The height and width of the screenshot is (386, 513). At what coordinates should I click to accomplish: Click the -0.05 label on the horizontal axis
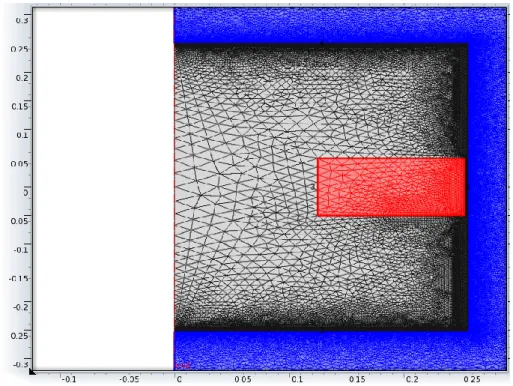click(x=129, y=379)
